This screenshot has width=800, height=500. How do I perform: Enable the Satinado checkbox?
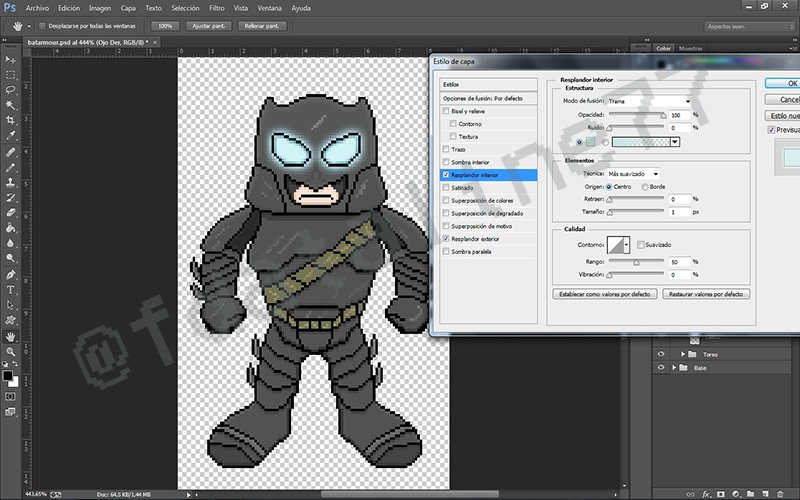pos(446,187)
